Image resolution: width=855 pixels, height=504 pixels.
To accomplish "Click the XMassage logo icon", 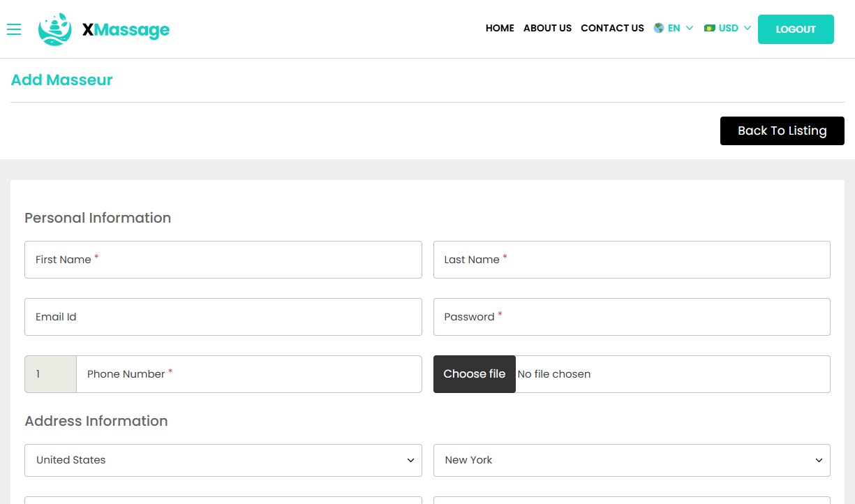I will coord(54,29).
